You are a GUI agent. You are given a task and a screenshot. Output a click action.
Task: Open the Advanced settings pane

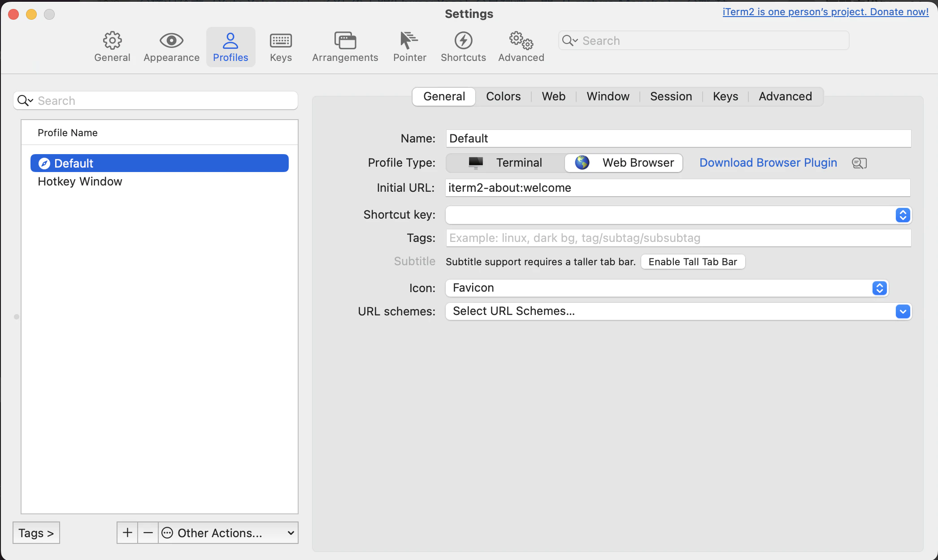coord(521,47)
